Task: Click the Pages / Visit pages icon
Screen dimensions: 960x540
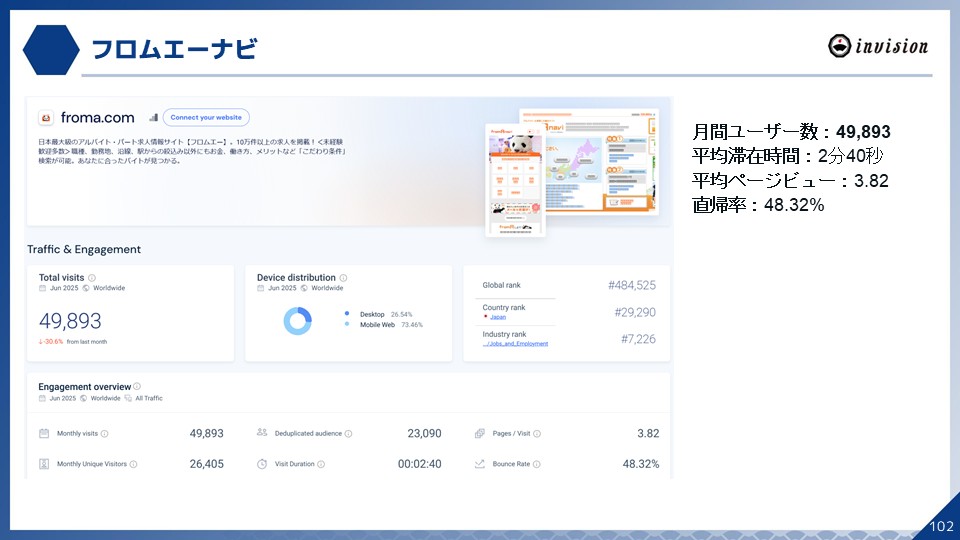Action: (480, 433)
